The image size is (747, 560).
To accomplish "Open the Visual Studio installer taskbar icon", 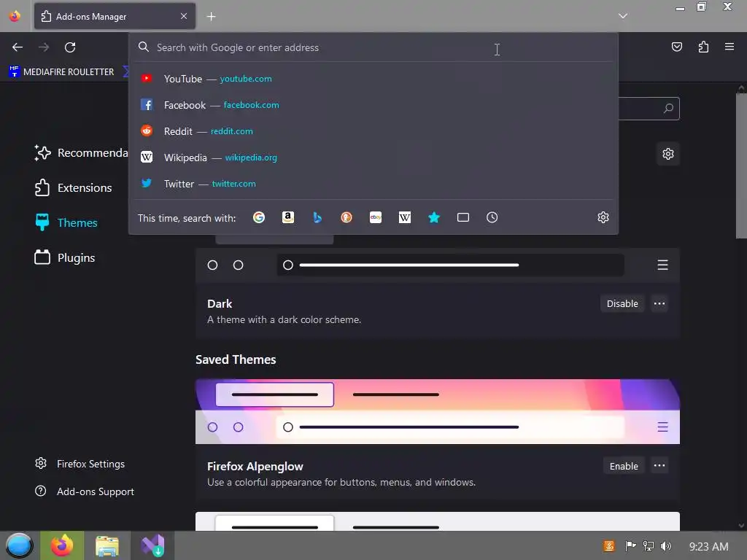I will [x=152, y=545].
